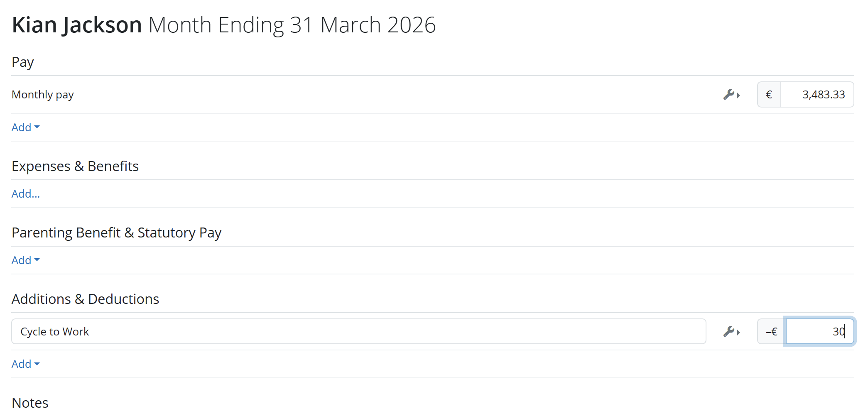Click the Month Ending 31 March 2026 text
Image resolution: width=868 pixels, height=416 pixels.
click(292, 25)
